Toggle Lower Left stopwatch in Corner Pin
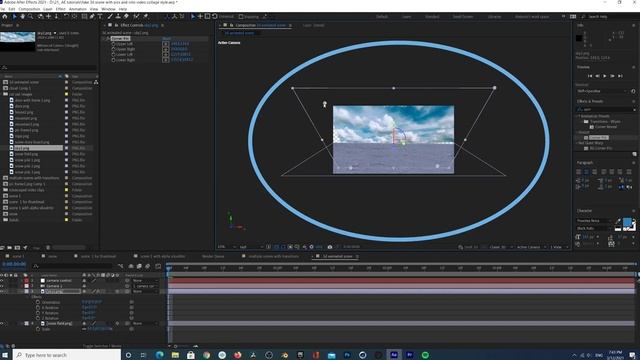The image size is (640, 360). click(x=113, y=54)
